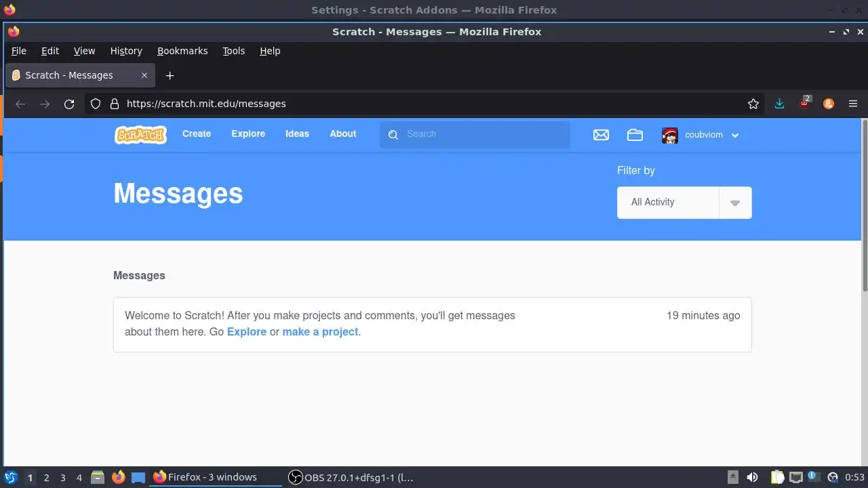Click the system update notifier tray icon

point(814,477)
